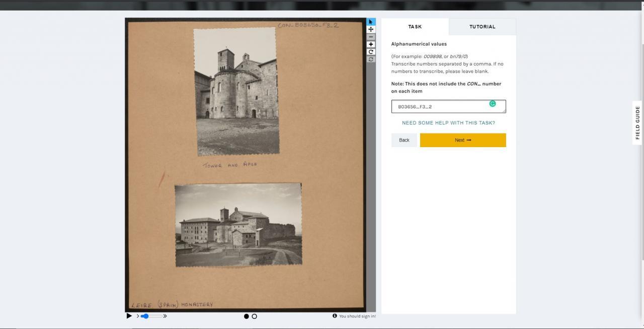Select the pointer annotate tool
The image size is (644, 329).
[x=371, y=22]
